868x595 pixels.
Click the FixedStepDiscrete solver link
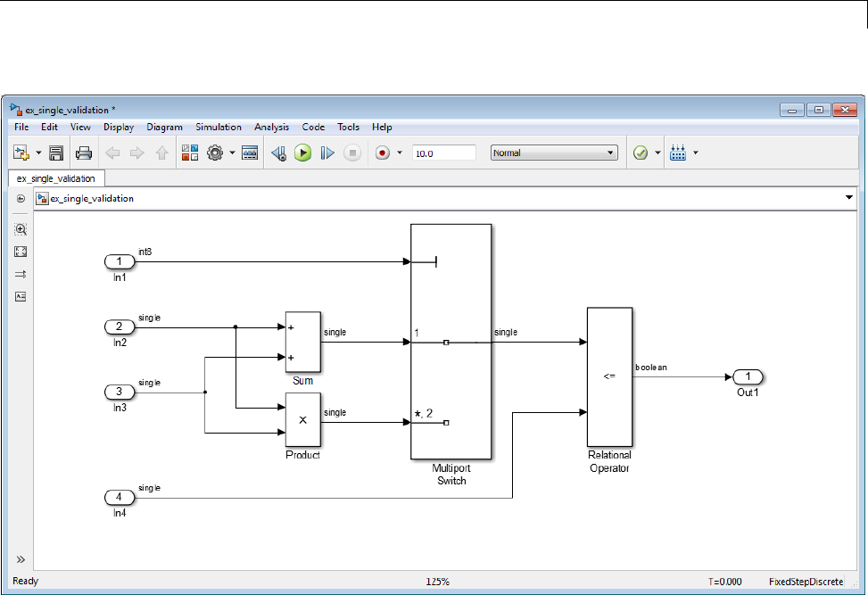pyautogui.click(x=805, y=581)
